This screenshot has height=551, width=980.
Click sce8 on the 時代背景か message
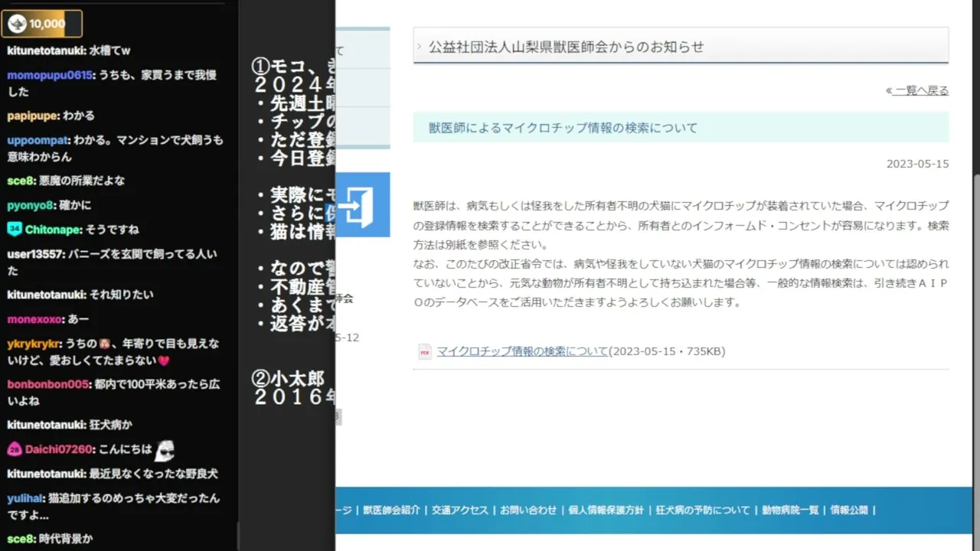21,539
